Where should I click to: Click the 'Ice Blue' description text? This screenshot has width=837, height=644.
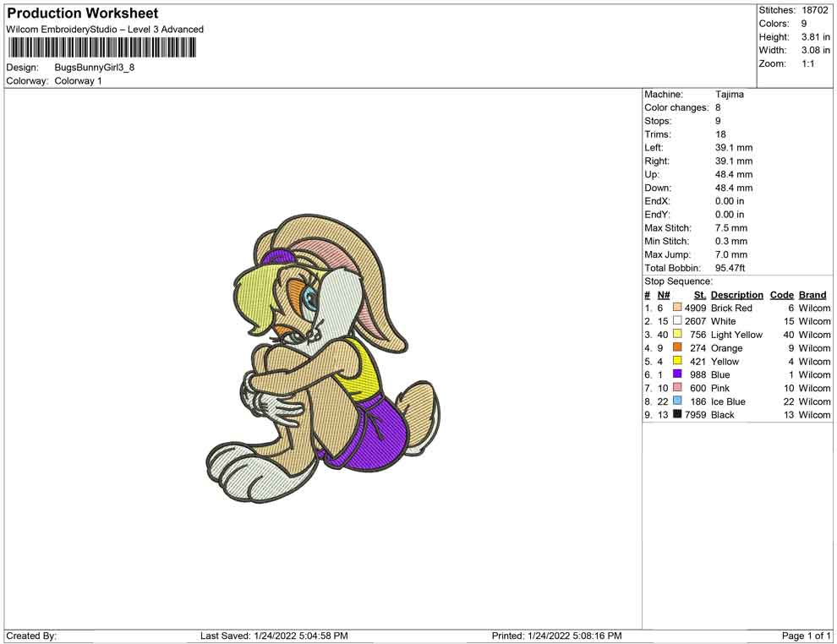728,401
